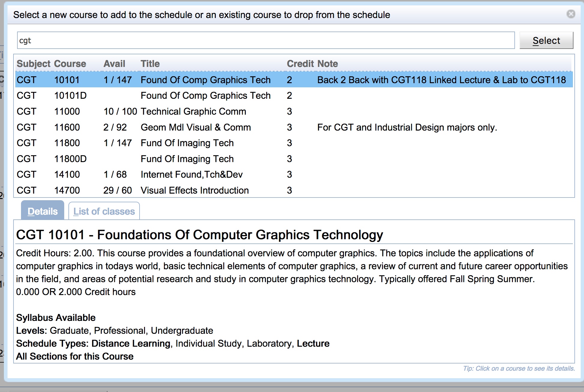The width and height of the screenshot is (584, 392).
Task: Select course 11800 Fund Of Imaging Tech
Action: tap(294, 143)
